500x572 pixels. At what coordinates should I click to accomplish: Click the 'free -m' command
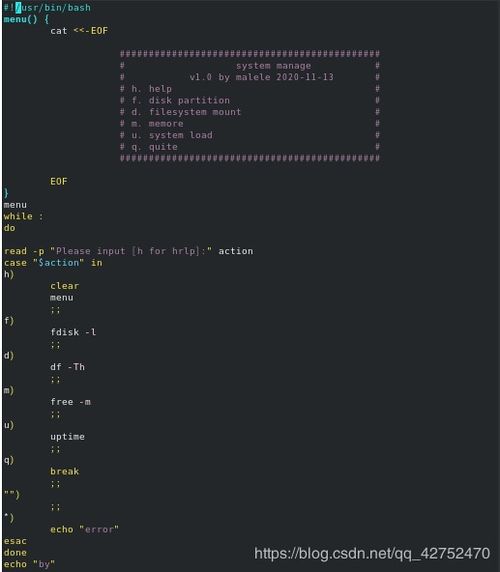click(x=70, y=402)
